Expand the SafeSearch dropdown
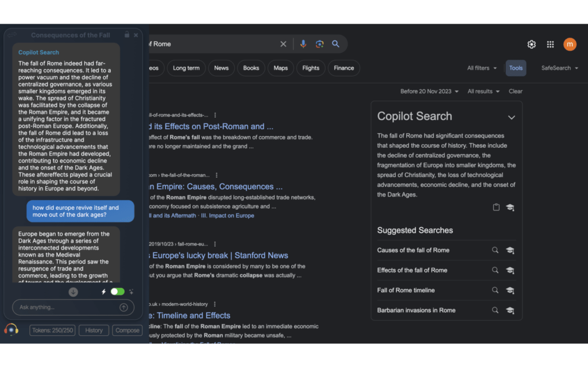 pos(559,68)
